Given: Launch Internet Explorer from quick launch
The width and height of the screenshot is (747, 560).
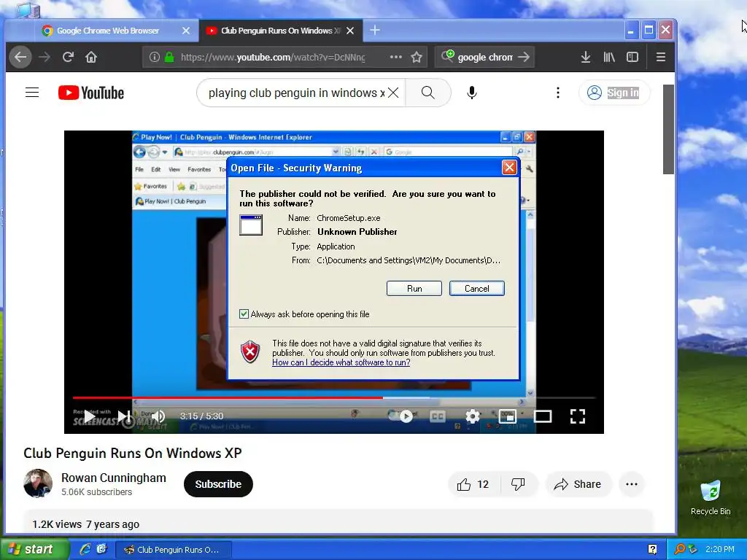Looking at the screenshot, I should pyautogui.click(x=85, y=549).
